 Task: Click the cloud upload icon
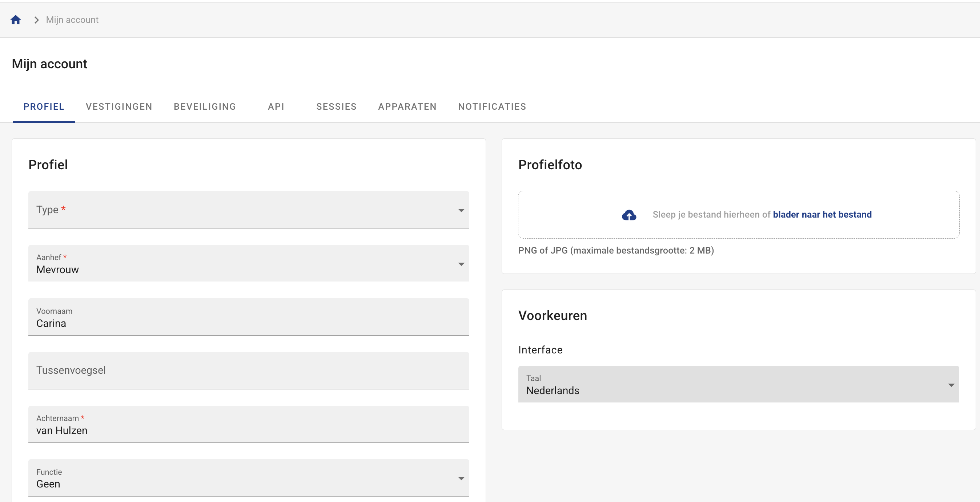[629, 215]
